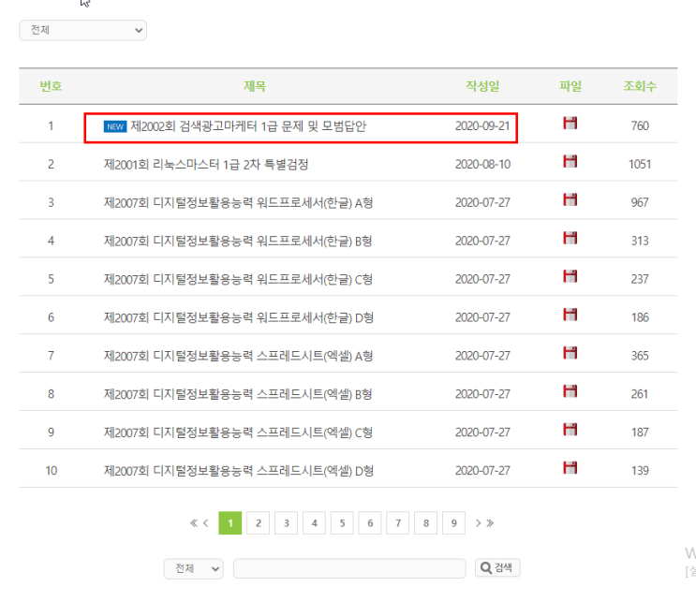696x616 pixels.
Task: Download file for 제2001회 리눅스마스터 1급 row
Action: (x=570, y=161)
